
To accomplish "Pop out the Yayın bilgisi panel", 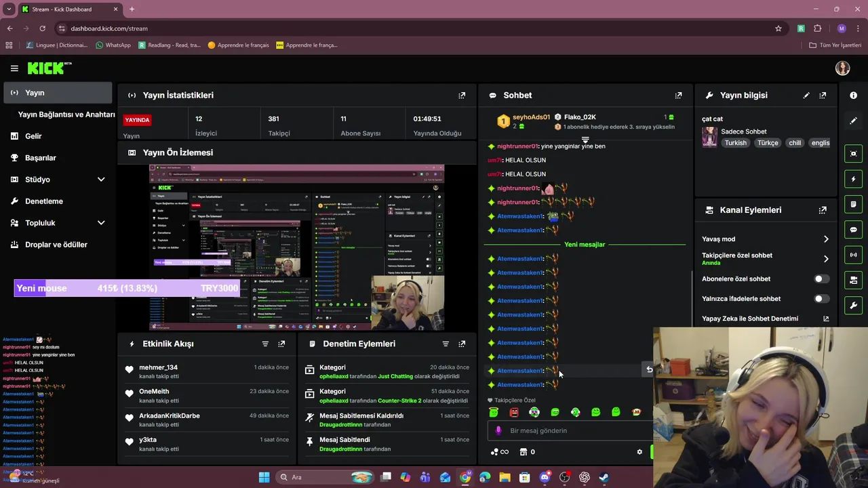I will click(823, 96).
